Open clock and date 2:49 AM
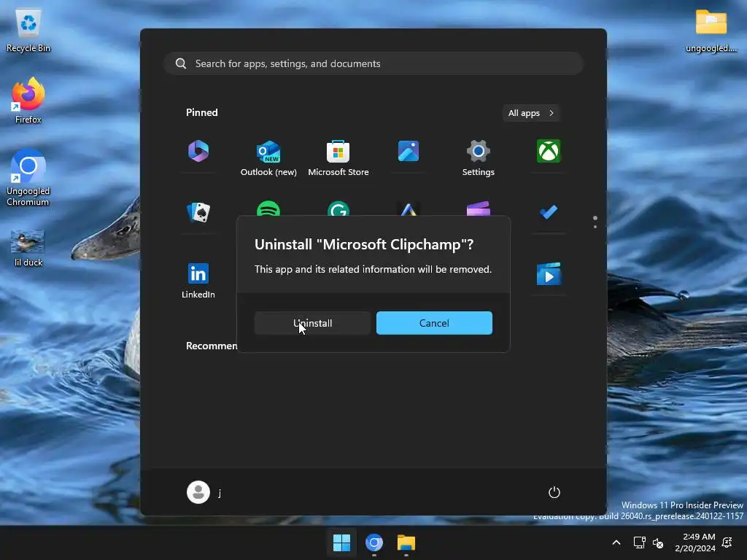This screenshot has width=747, height=560. 695,542
